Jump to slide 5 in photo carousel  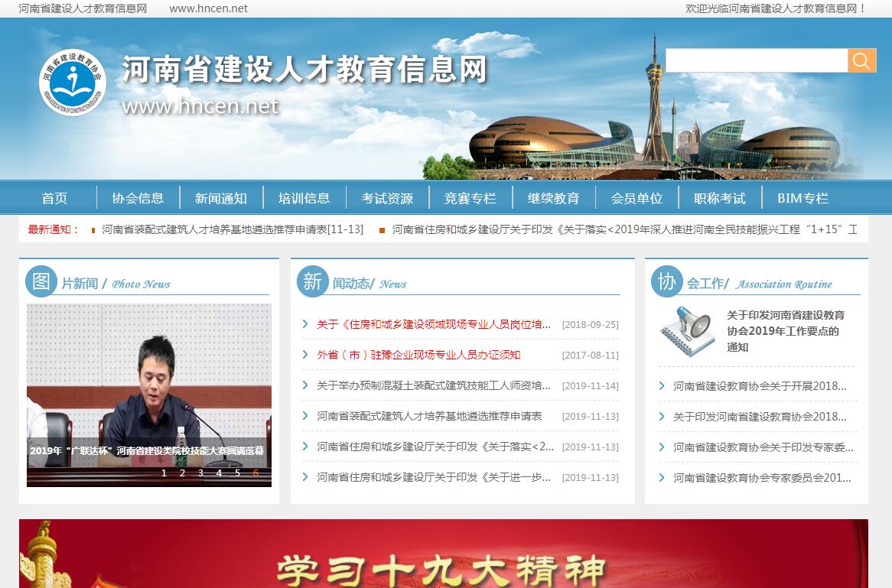[237, 473]
